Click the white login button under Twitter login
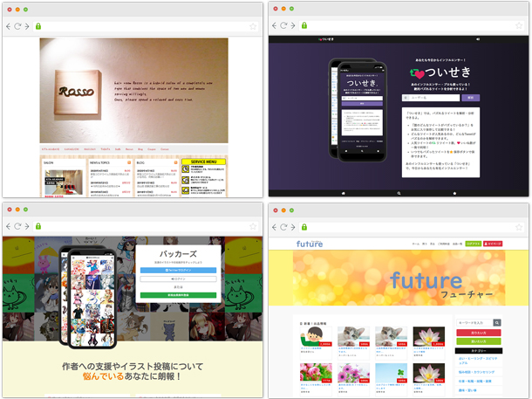532x399 pixels. point(178,279)
